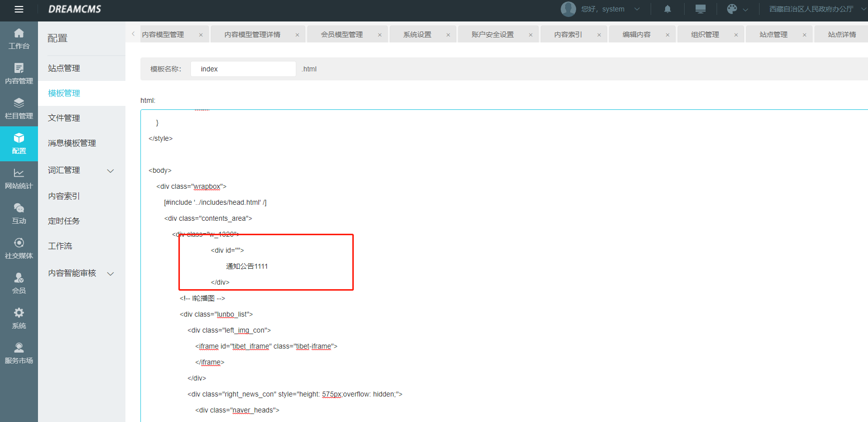Open 工作流 in the side menu

(81, 246)
